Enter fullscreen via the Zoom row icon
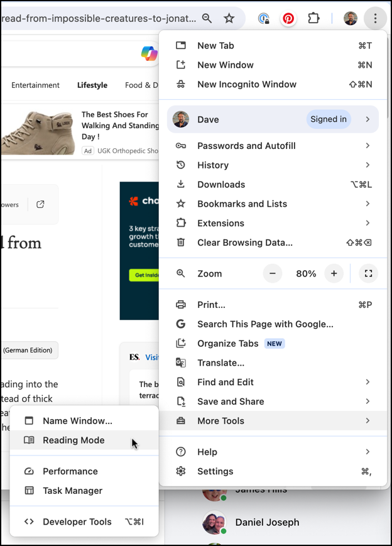This screenshot has height=546, width=392. coord(368,273)
